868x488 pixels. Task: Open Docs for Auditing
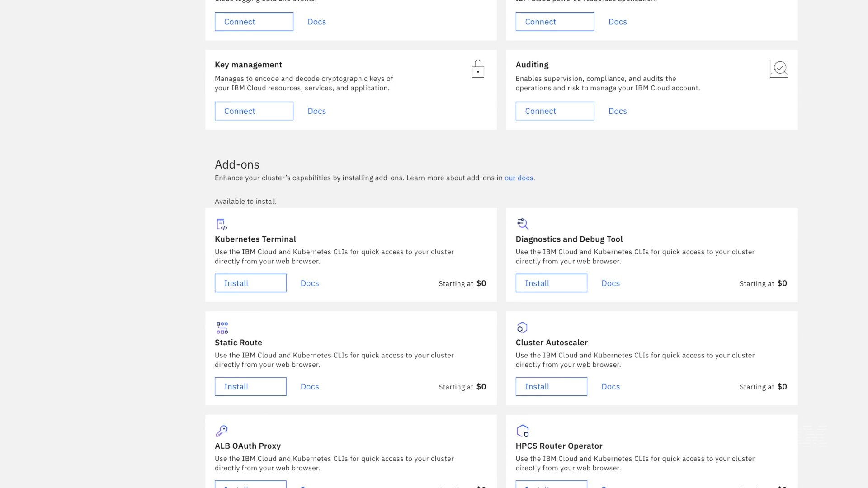coord(618,111)
